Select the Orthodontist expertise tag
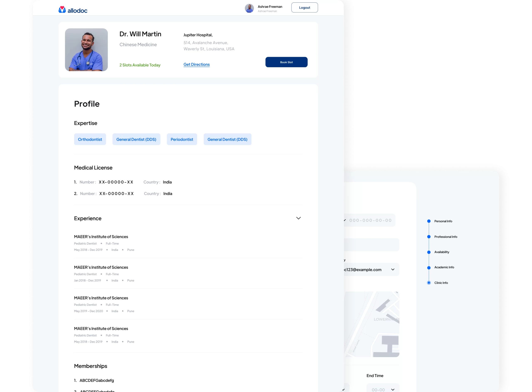The image size is (532, 392). tap(90, 139)
